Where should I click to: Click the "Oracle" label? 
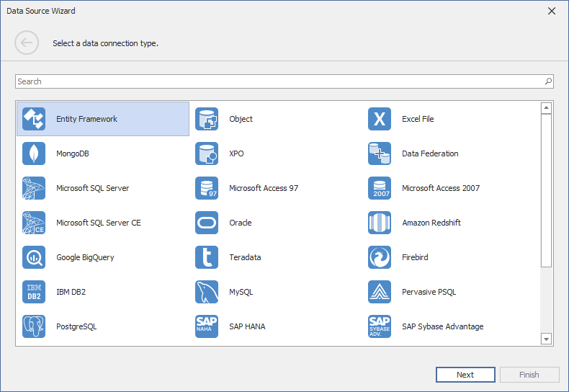pyautogui.click(x=241, y=223)
